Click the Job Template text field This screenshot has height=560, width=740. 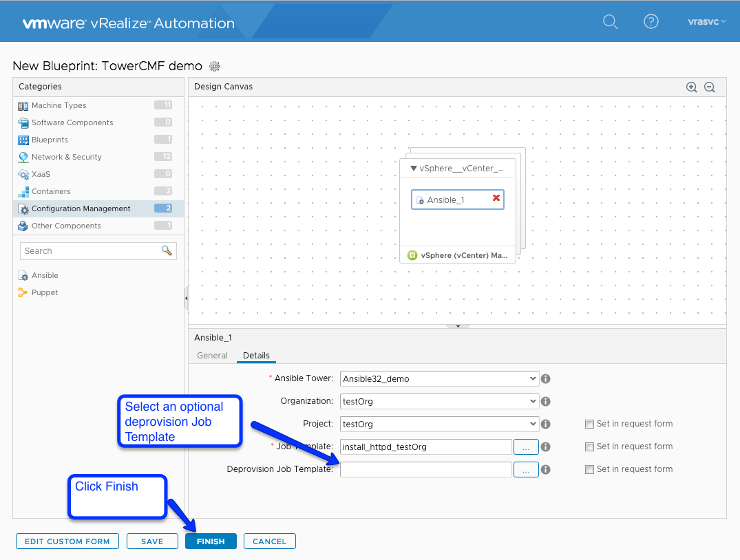[426, 446]
